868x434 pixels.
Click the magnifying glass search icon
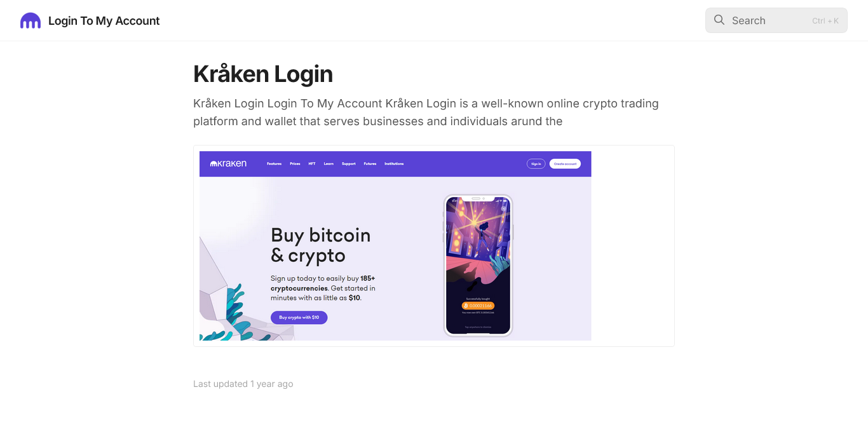pos(719,20)
